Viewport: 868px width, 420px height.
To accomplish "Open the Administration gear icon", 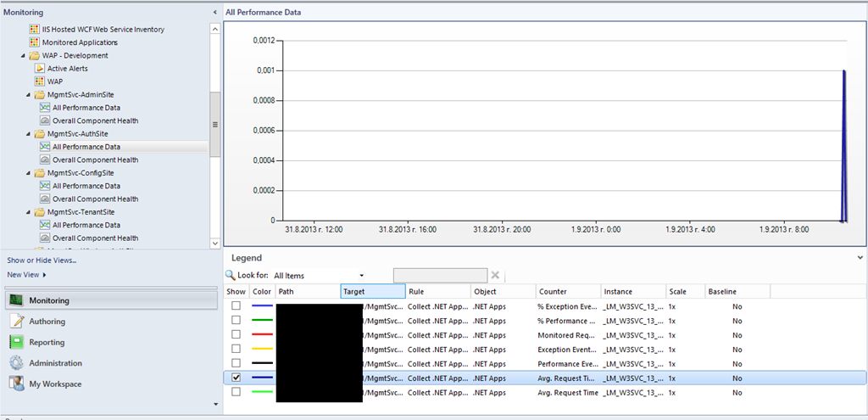I will click(x=15, y=363).
